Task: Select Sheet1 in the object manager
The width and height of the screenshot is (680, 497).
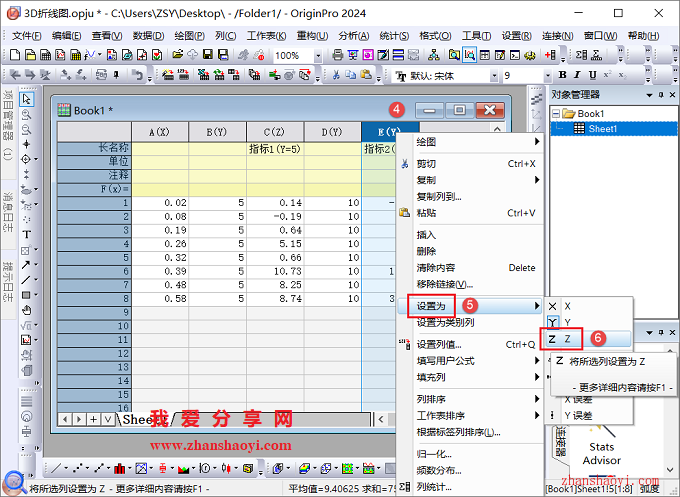Action: [x=602, y=128]
